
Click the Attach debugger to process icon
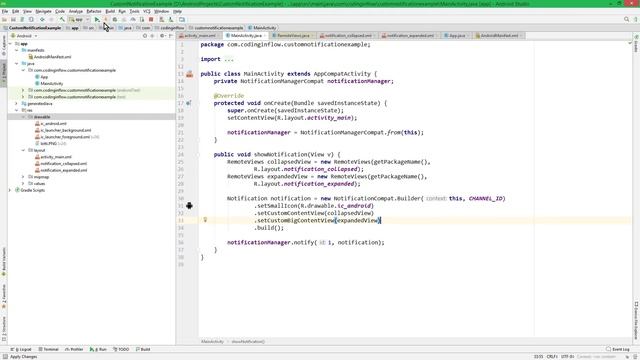(x=142, y=20)
